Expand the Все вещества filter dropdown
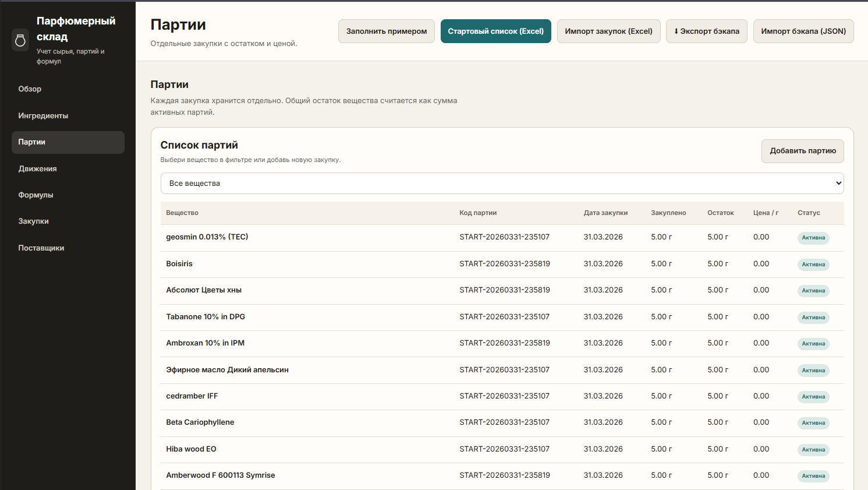The height and width of the screenshot is (490, 868). pos(502,184)
